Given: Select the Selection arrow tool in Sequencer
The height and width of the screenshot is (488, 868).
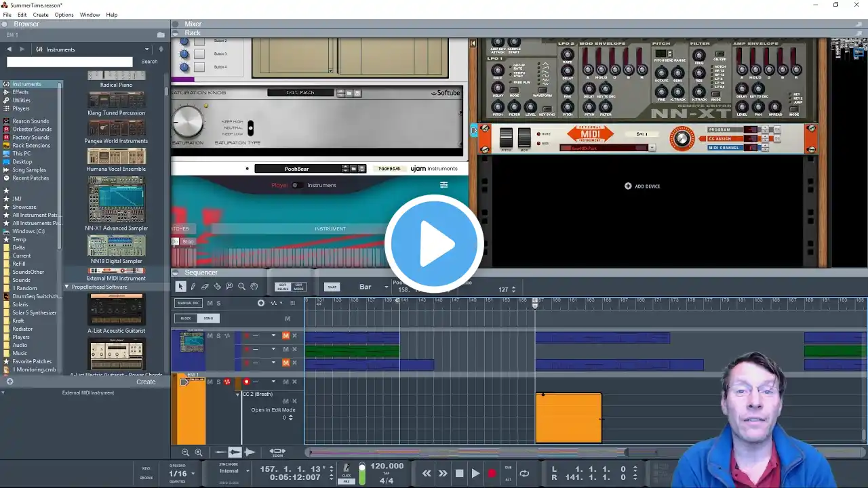Looking at the screenshot, I should tap(180, 287).
